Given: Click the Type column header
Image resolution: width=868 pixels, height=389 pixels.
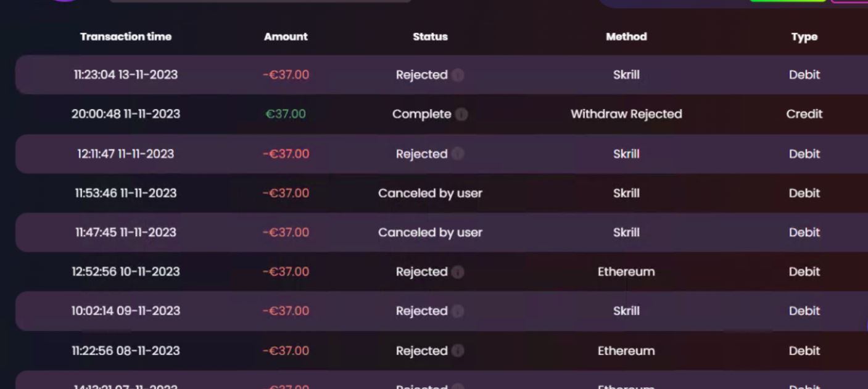Looking at the screenshot, I should [x=804, y=37].
